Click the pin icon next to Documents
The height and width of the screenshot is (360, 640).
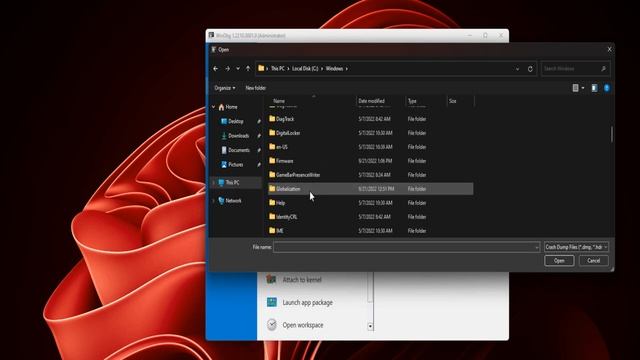point(259,150)
